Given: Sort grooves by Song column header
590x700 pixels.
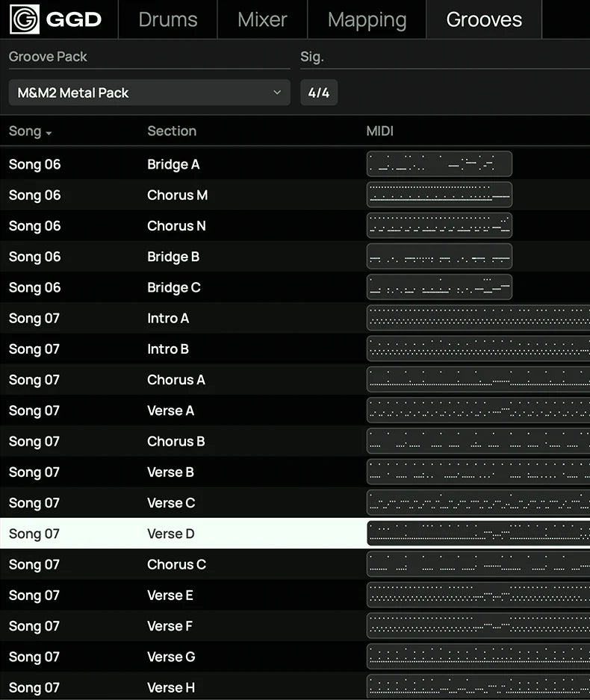Looking at the screenshot, I should tap(30, 131).
